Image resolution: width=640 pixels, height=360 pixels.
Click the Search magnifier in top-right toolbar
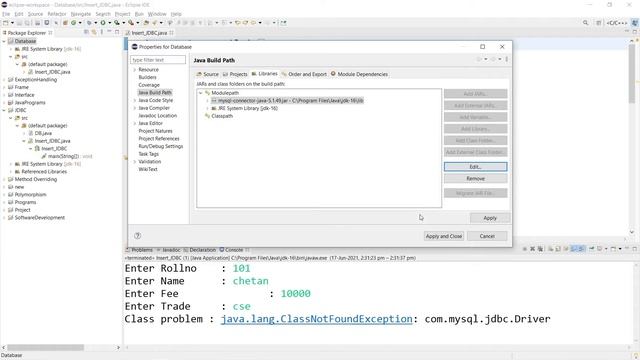pos(586,23)
